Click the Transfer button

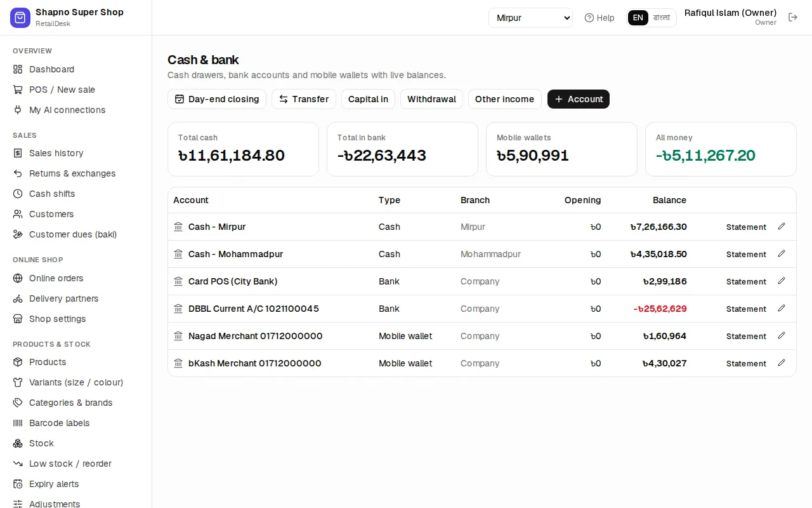[304, 99]
